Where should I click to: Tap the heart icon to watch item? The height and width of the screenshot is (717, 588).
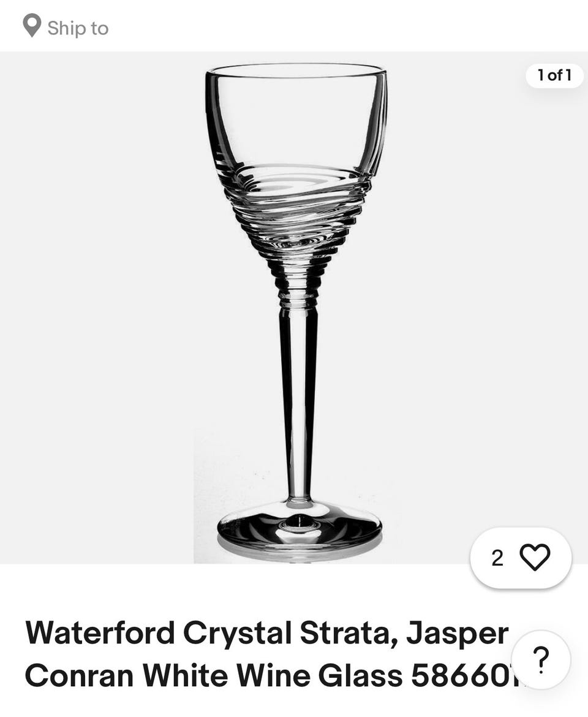click(535, 558)
